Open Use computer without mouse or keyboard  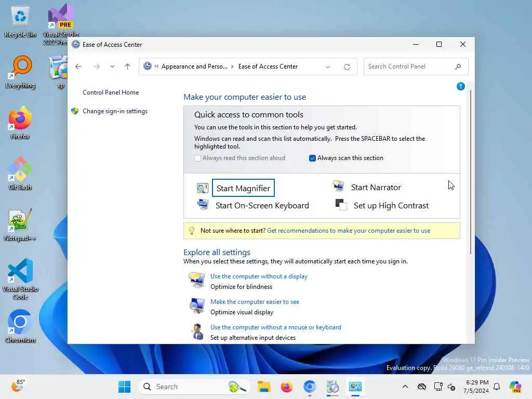pyautogui.click(x=276, y=327)
